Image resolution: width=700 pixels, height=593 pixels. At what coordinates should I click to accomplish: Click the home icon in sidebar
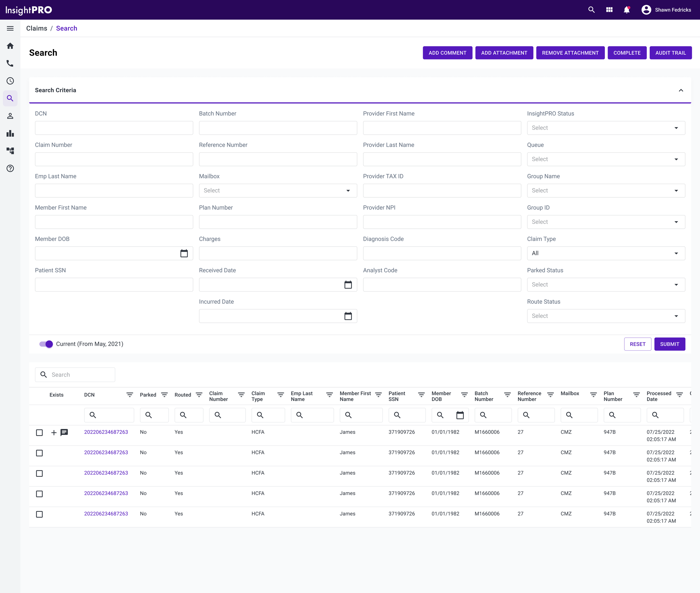10,46
